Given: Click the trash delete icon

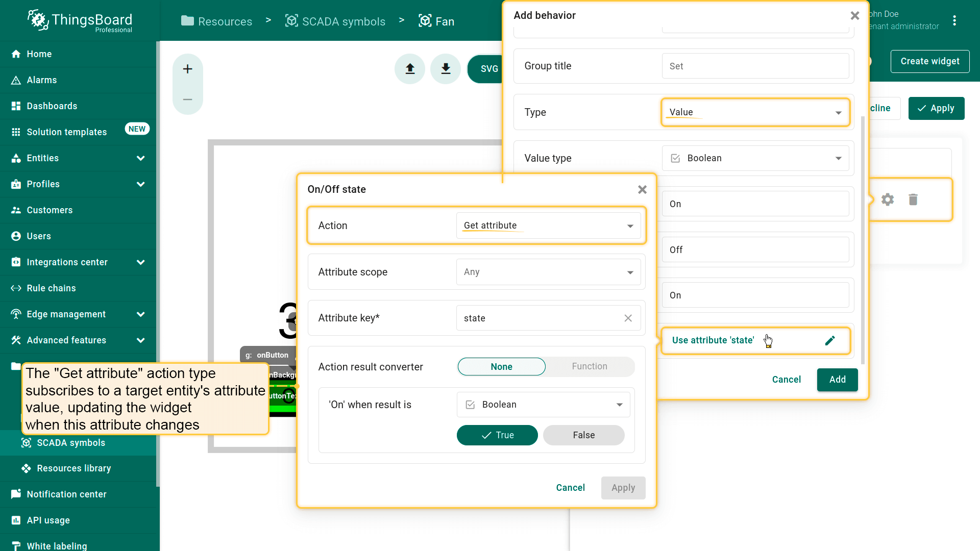Looking at the screenshot, I should coord(913,199).
